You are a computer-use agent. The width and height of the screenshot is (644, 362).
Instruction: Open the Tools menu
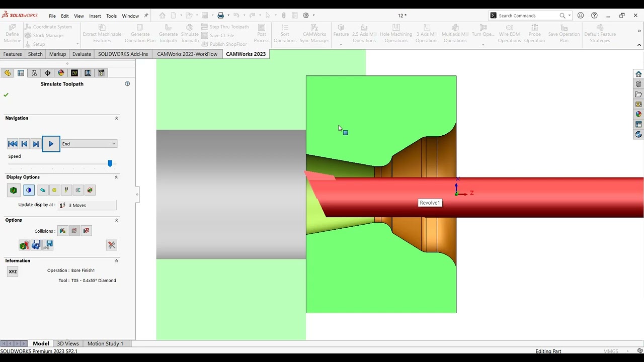111,16
